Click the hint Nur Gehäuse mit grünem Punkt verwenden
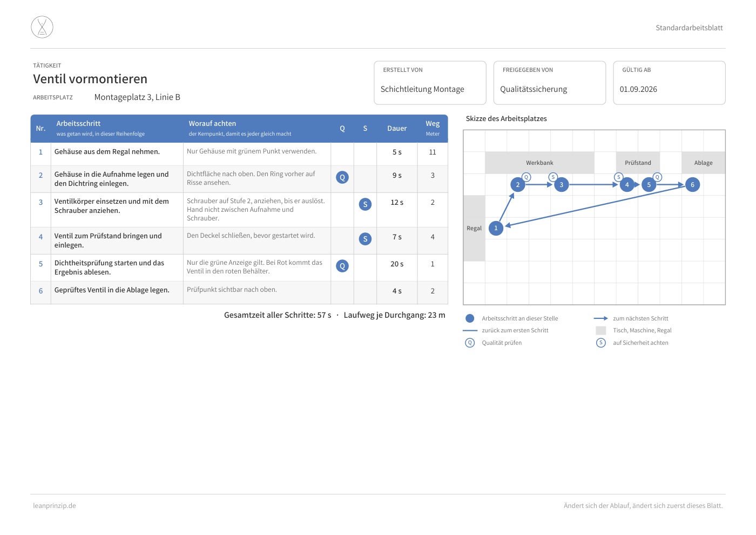The image size is (756, 535). (252, 151)
